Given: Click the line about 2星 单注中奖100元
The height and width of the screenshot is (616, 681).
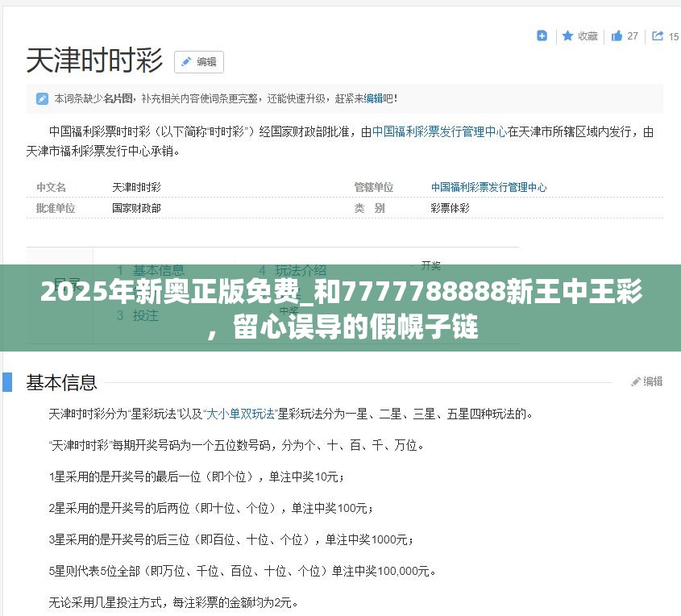Looking at the screenshot, I should (211, 508).
